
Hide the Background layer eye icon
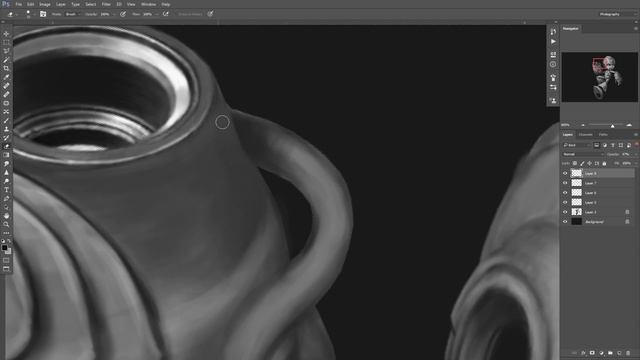[x=565, y=222]
